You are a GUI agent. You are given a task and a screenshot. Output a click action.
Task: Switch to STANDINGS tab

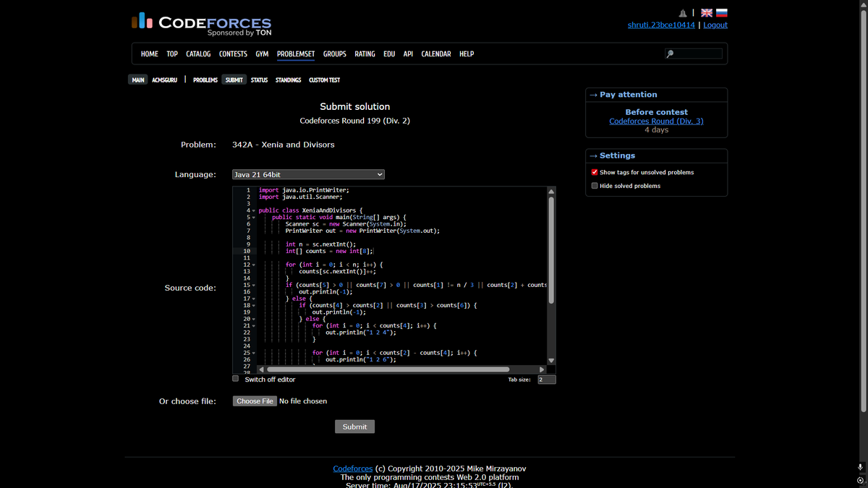288,80
